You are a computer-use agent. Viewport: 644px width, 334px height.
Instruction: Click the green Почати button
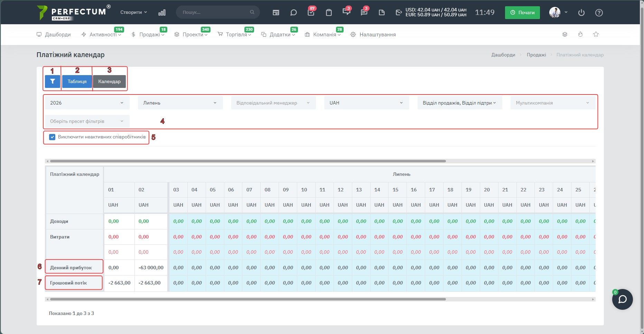(522, 12)
